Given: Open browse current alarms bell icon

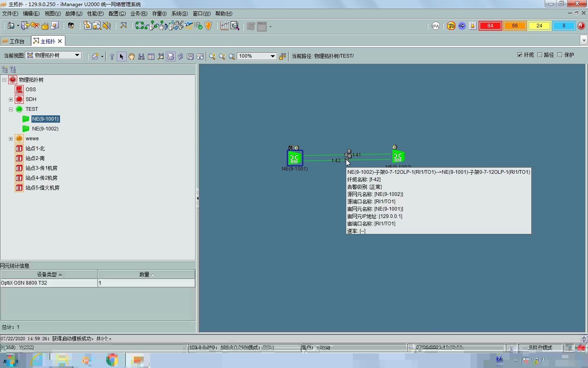Looking at the screenshot, I should click(x=87, y=26).
